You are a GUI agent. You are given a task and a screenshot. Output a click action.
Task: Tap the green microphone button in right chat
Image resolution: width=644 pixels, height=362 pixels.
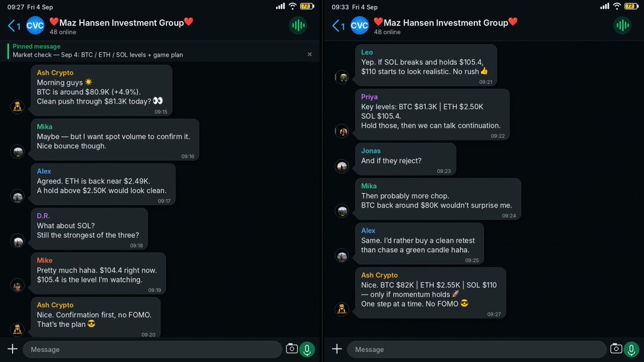[x=631, y=350]
